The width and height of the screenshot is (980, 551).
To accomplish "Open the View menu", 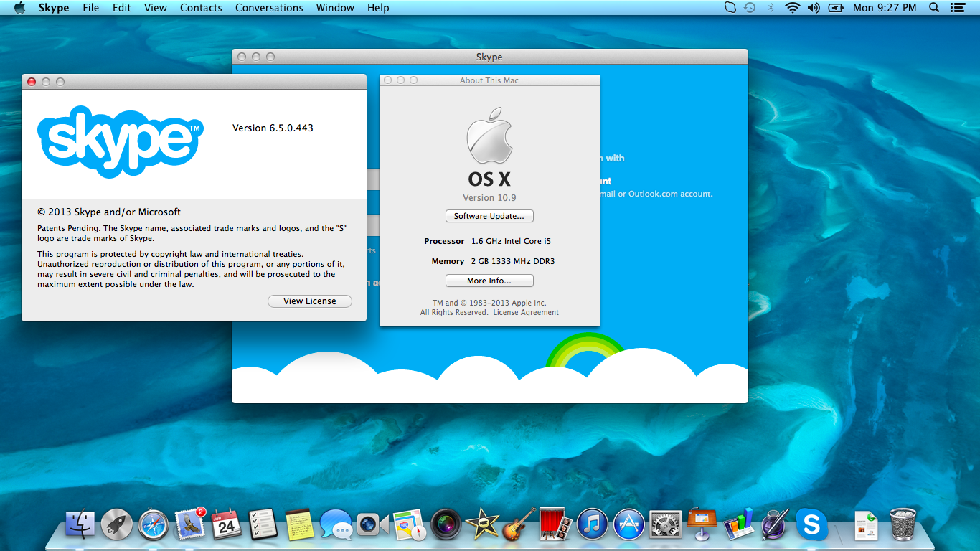I will (x=156, y=8).
